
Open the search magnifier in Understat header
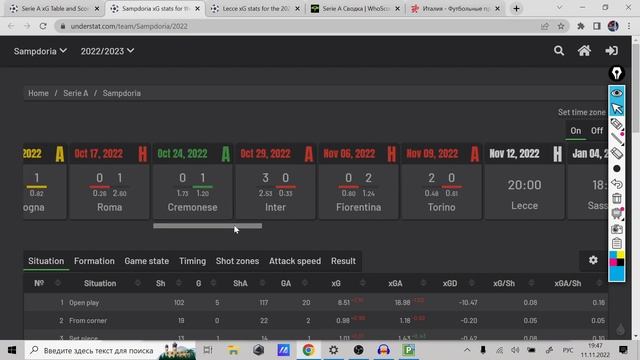(559, 51)
